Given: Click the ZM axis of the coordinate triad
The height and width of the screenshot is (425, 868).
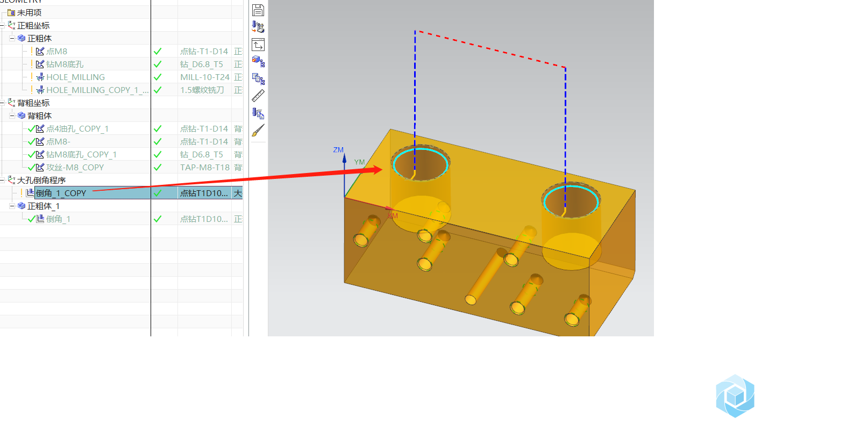Looking at the screenshot, I should (344, 175).
